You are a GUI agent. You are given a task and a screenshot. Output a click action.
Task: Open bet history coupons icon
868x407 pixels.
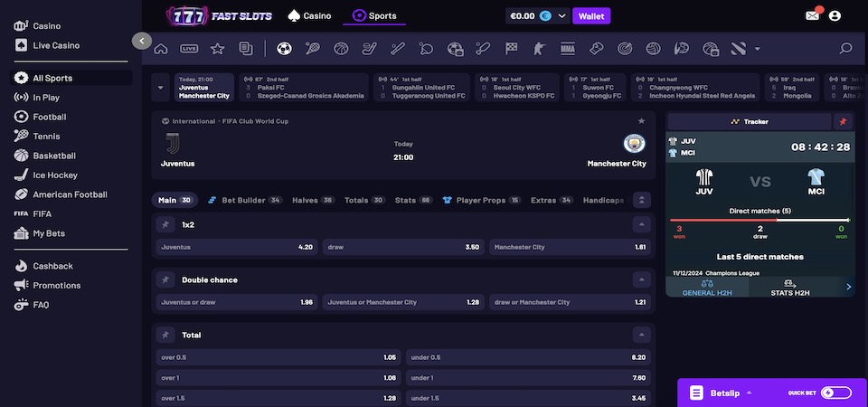246,49
